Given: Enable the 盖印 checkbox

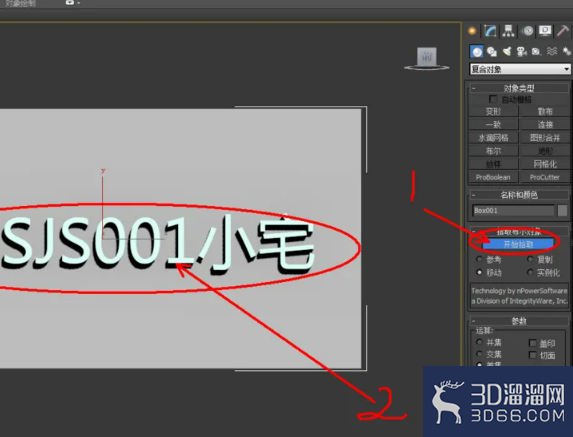Looking at the screenshot, I should coord(533,343).
